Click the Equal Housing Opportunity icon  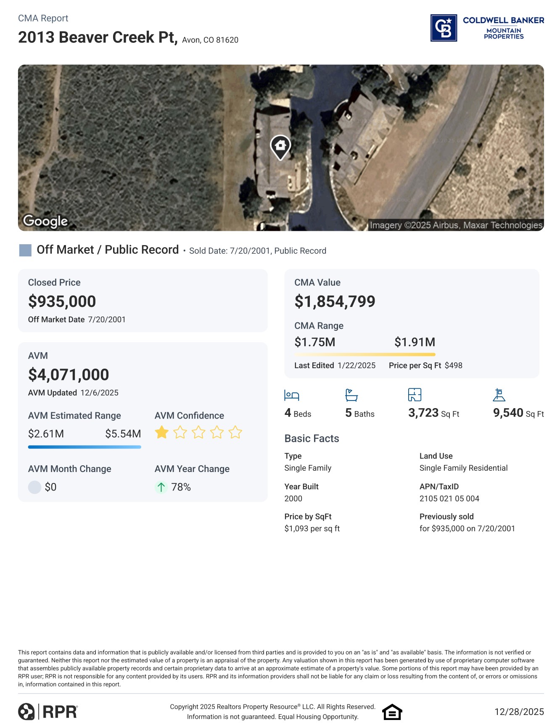point(392,712)
